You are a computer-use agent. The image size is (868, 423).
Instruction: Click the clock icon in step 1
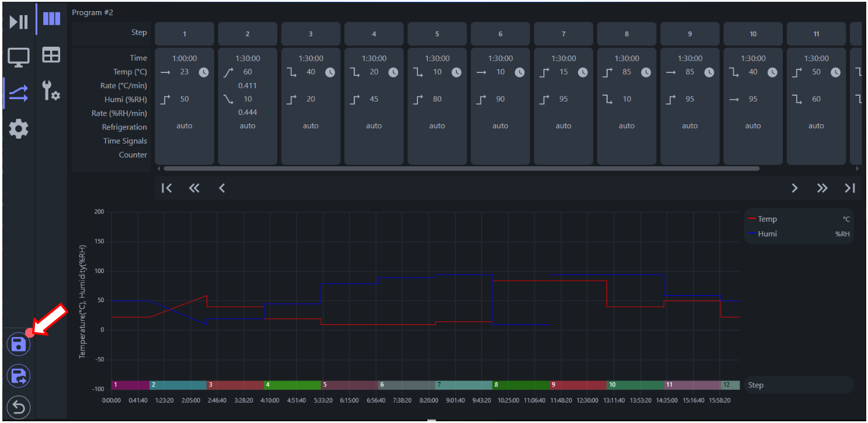204,72
